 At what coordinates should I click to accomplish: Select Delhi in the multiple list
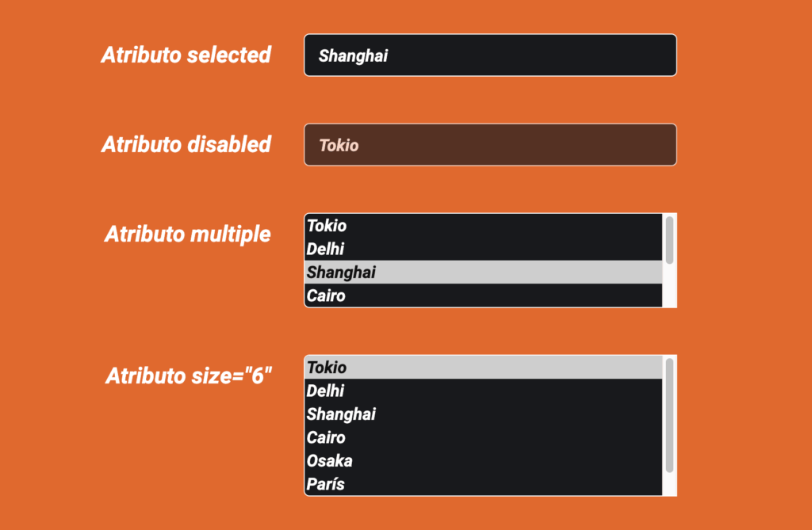pyautogui.click(x=483, y=249)
